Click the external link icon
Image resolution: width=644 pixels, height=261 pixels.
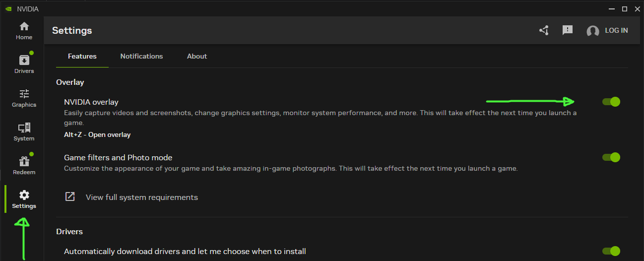(x=70, y=196)
